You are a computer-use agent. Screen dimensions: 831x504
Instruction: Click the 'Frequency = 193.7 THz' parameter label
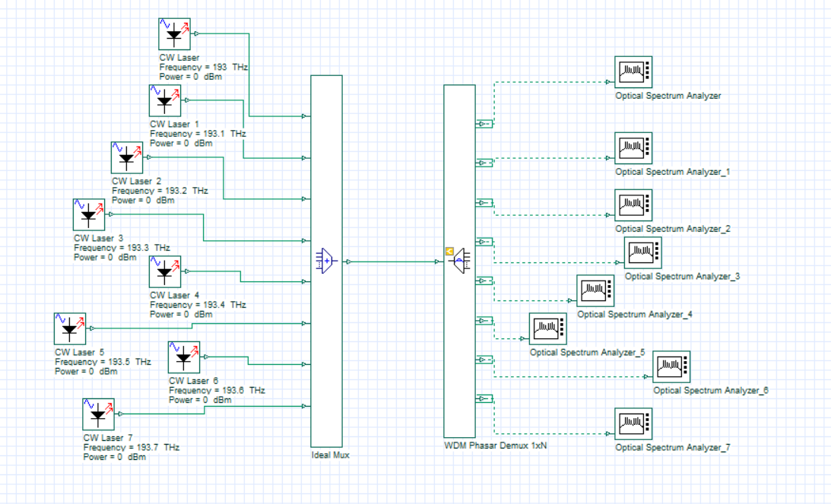pyautogui.click(x=131, y=448)
